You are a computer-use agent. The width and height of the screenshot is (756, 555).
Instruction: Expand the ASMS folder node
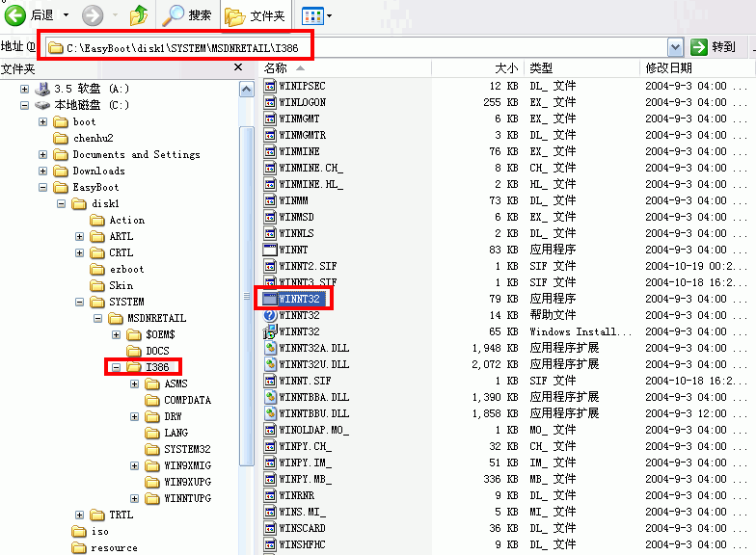click(x=135, y=383)
